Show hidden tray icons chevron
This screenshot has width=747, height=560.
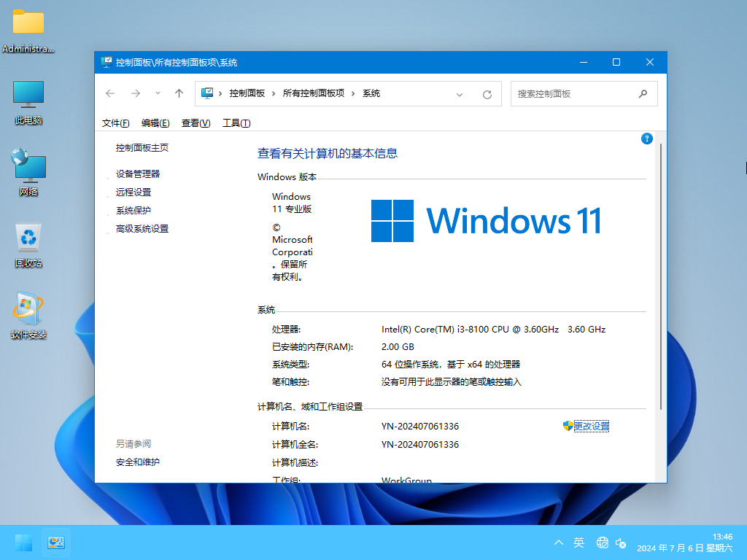559,542
